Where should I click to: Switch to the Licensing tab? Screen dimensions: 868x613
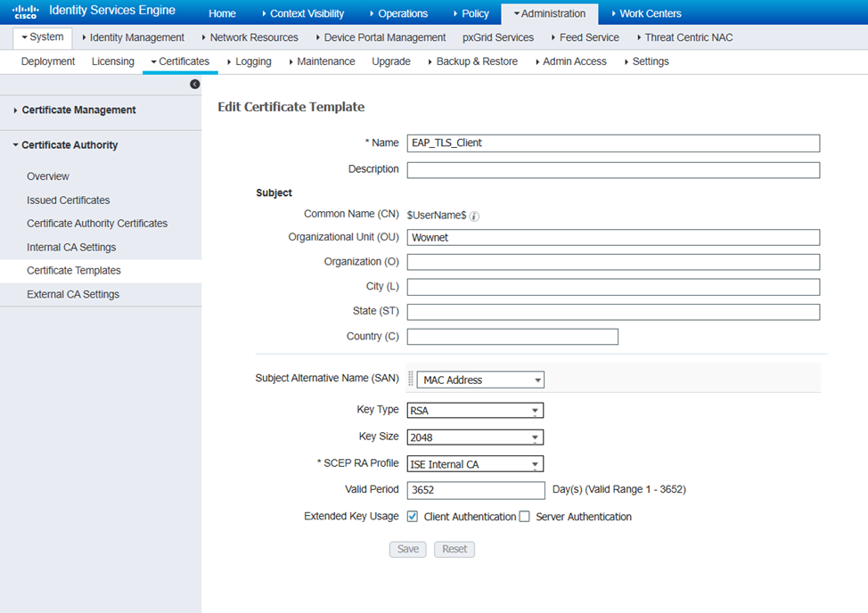[x=113, y=61]
